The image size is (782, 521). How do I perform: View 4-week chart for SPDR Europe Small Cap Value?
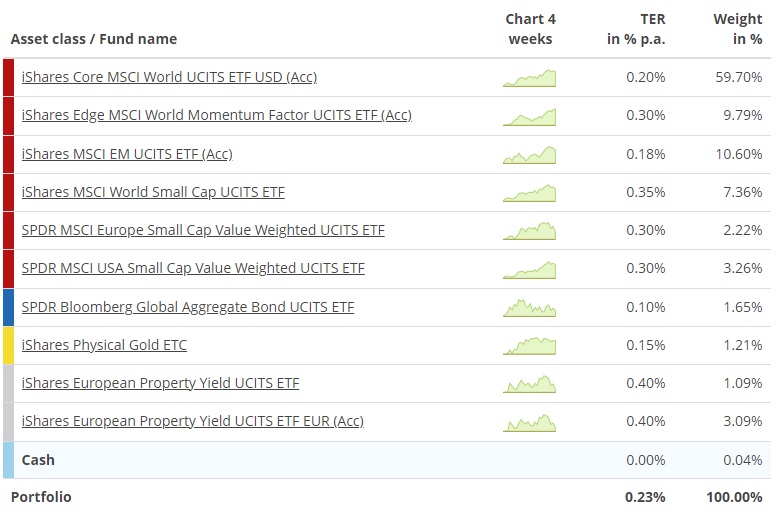point(529,231)
